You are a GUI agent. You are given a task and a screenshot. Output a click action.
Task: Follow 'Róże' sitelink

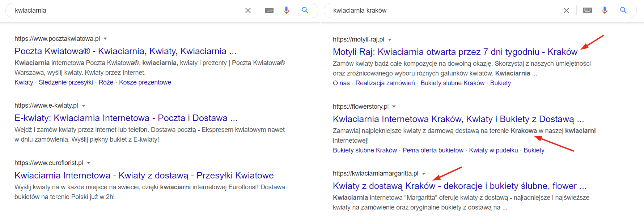(106, 82)
